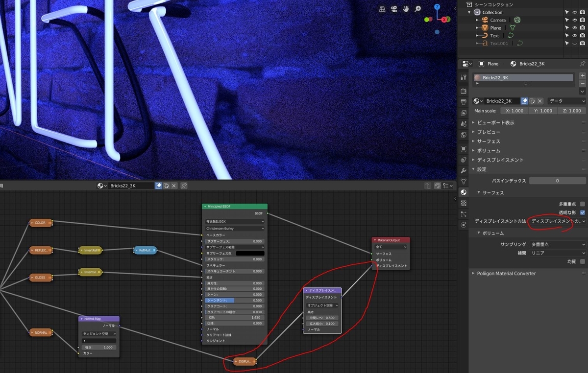Unlink the Bricks22_3K material in properties

[539, 101]
